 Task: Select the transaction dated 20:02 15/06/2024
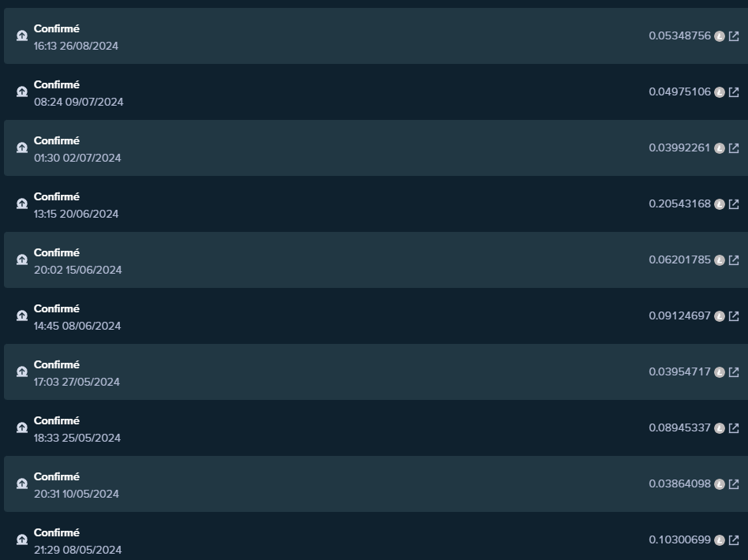point(376,260)
